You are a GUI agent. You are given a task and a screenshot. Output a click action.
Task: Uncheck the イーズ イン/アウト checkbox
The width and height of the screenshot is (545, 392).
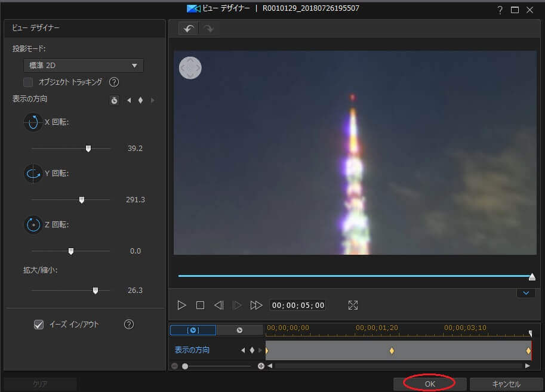tap(39, 324)
